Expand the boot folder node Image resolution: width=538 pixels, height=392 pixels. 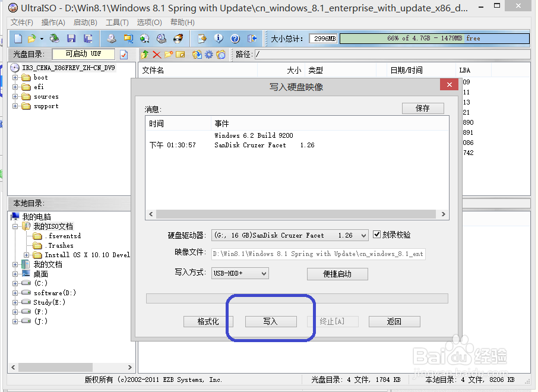(15, 78)
